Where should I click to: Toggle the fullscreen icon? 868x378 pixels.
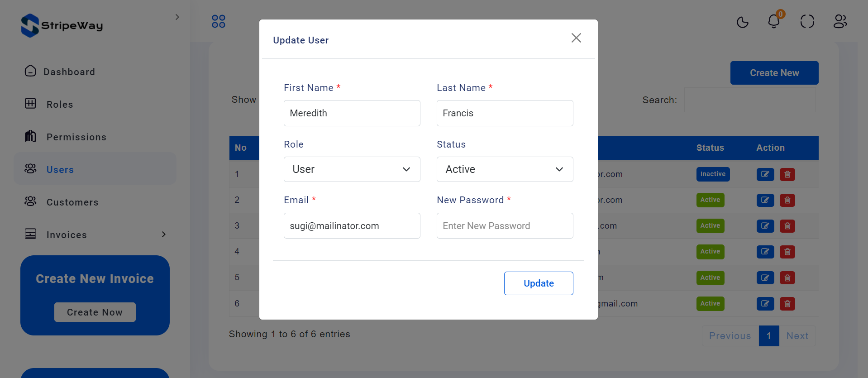[807, 21]
